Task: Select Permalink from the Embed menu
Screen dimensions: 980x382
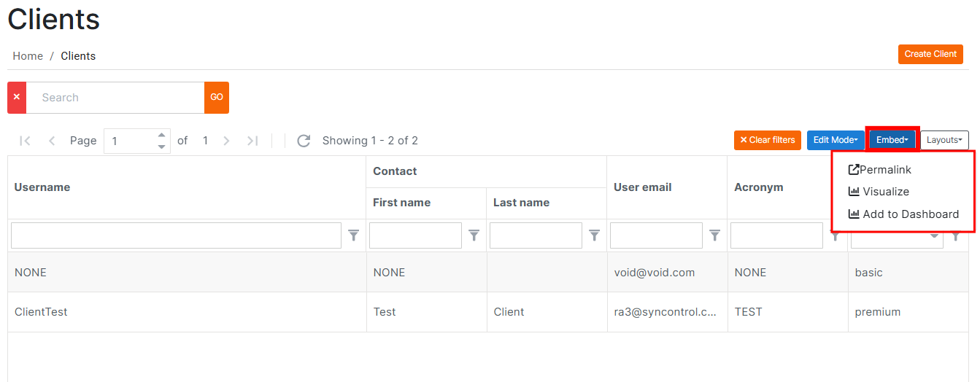Action: coord(879,170)
